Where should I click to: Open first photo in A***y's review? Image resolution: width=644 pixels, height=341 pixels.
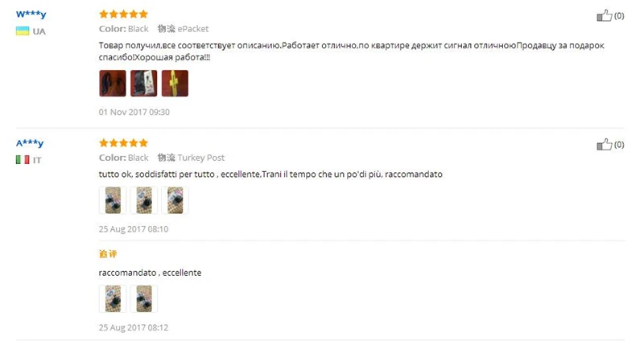[113, 200]
